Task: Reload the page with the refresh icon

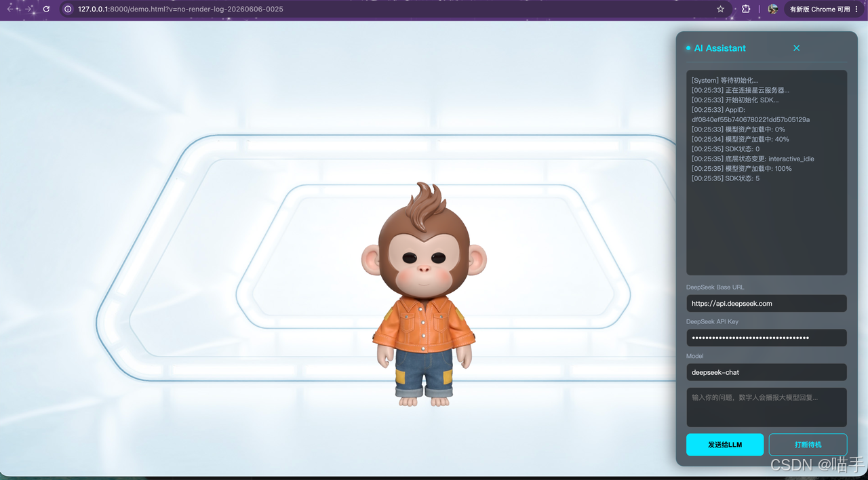Action: coord(46,9)
